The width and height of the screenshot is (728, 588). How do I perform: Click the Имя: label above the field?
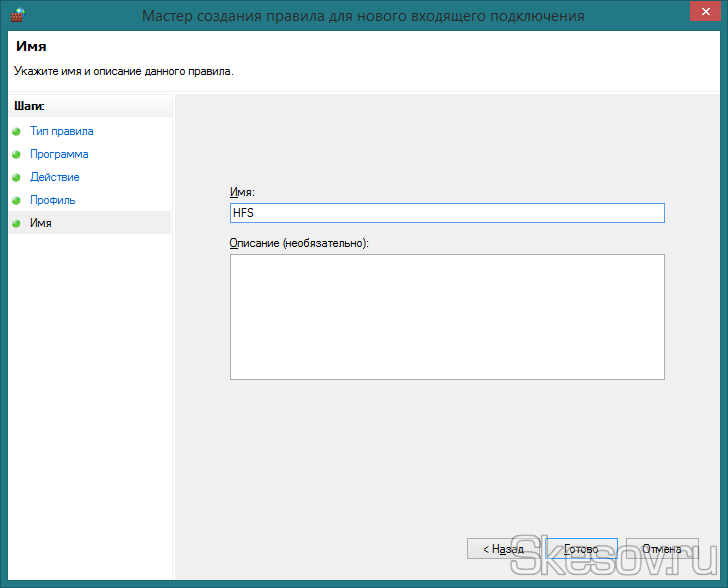[243, 191]
